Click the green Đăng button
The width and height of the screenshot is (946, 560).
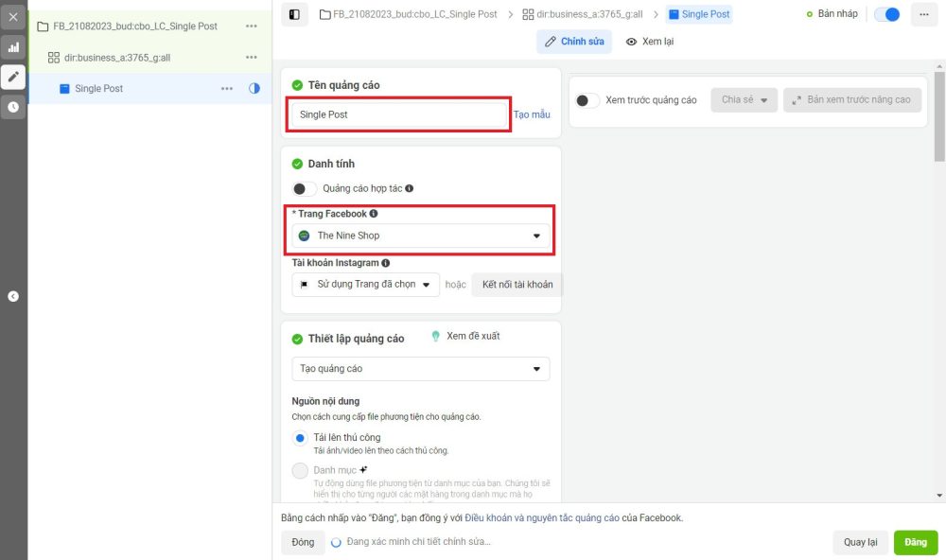[x=916, y=542]
